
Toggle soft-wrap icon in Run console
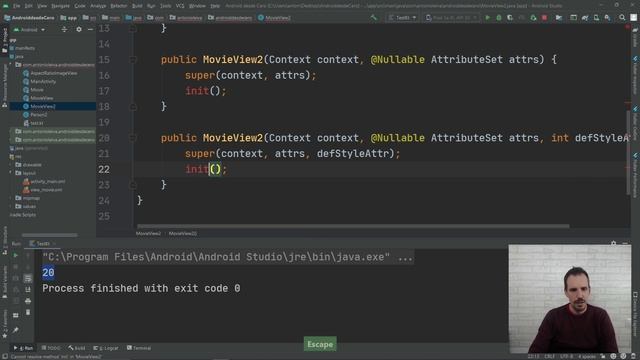28,278
